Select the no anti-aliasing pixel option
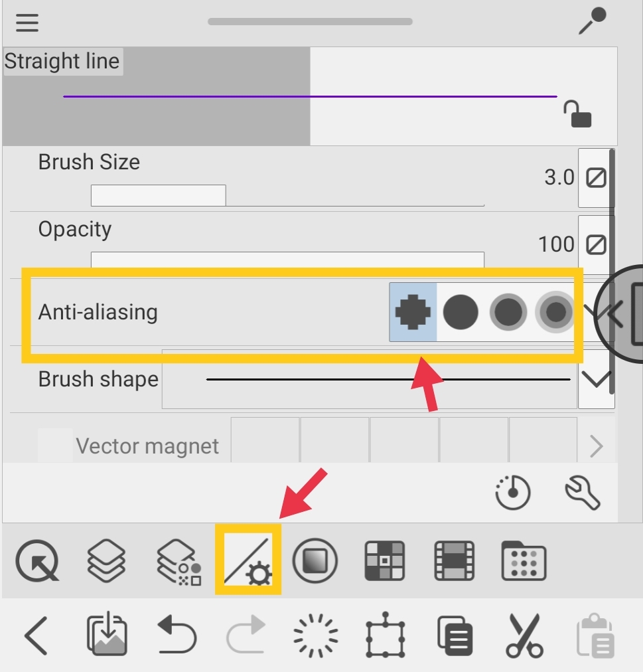Image resolution: width=643 pixels, height=672 pixels. coord(413,312)
